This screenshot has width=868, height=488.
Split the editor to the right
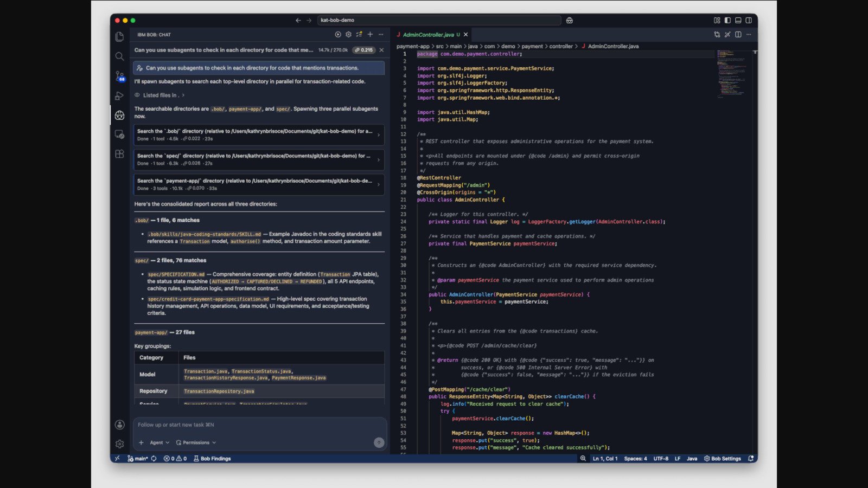click(738, 35)
